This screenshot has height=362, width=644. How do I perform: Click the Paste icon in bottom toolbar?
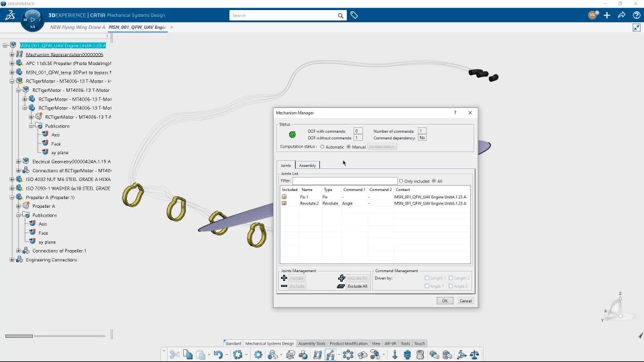tap(201, 355)
